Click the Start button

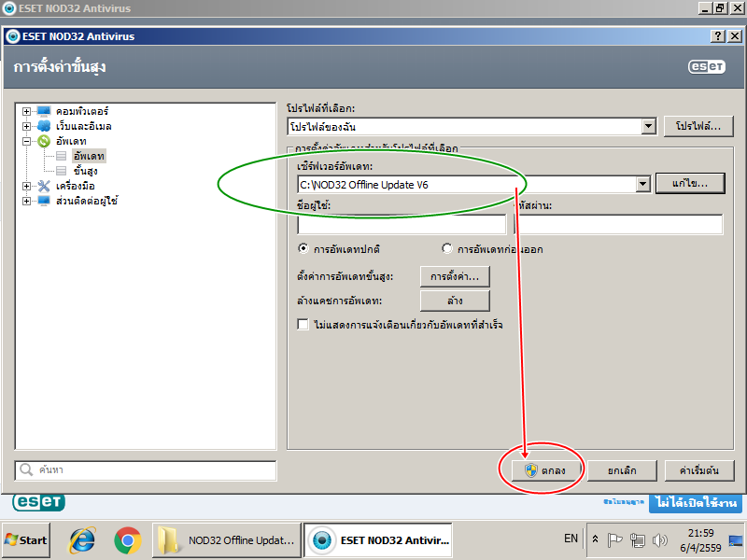click(x=26, y=540)
